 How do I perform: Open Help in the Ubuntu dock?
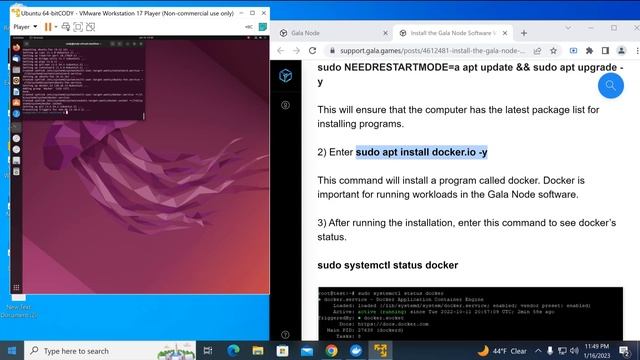tap(16, 114)
